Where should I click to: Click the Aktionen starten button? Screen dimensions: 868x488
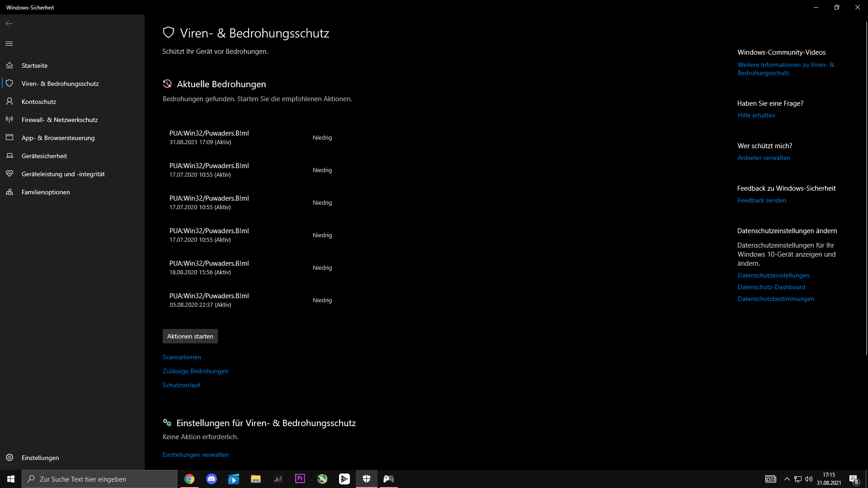[x=190, y=336]
